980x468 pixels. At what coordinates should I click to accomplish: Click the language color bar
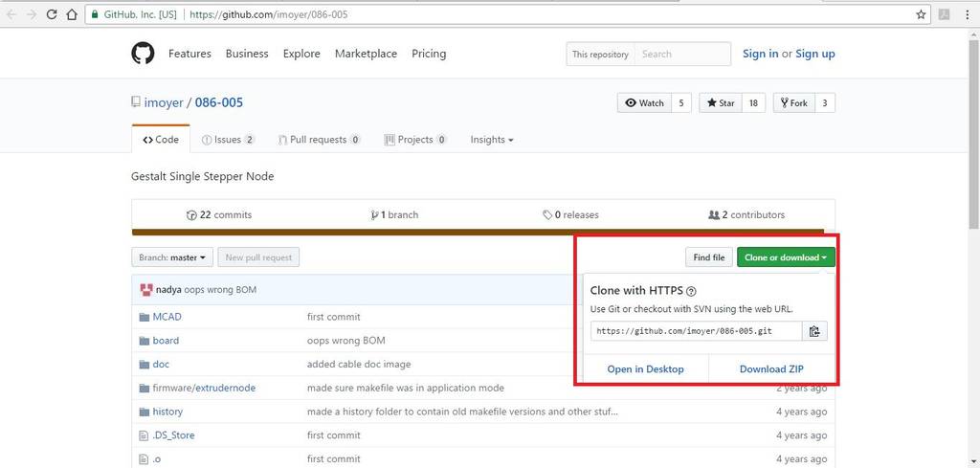pyautogui.click(x=478, y=233)
